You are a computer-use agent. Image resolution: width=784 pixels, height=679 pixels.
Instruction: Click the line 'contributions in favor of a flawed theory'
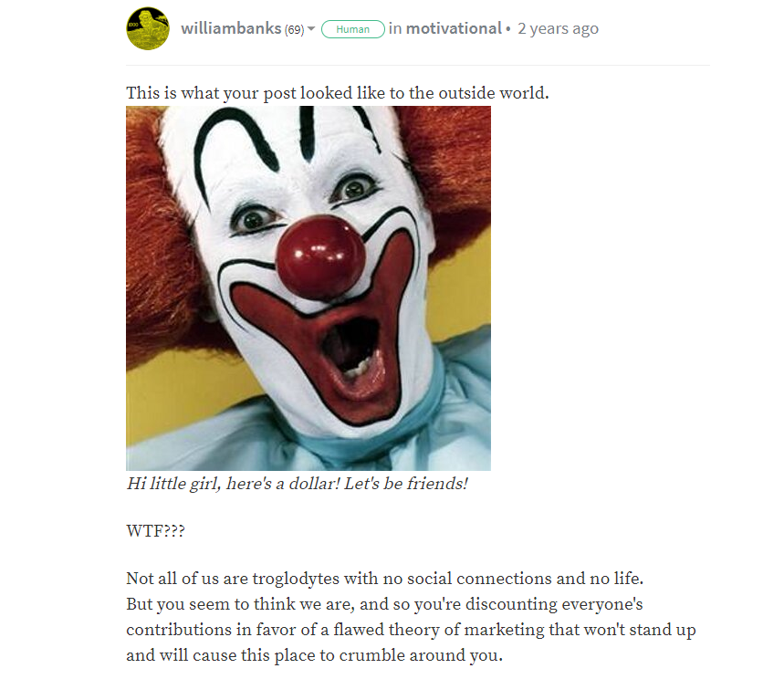[x=411, y=630]
